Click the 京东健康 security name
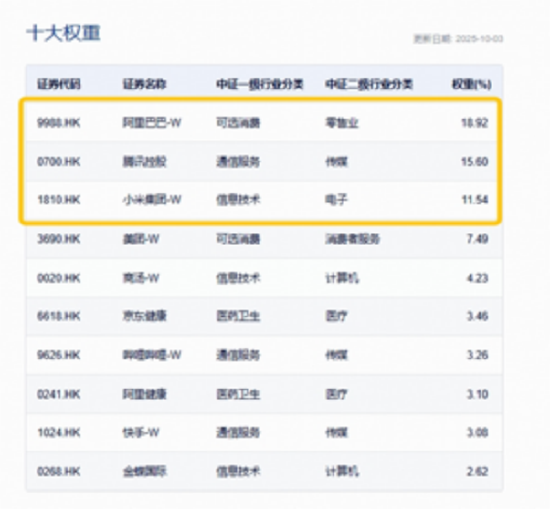Viewport: 550px width, 509px height. 144,316
